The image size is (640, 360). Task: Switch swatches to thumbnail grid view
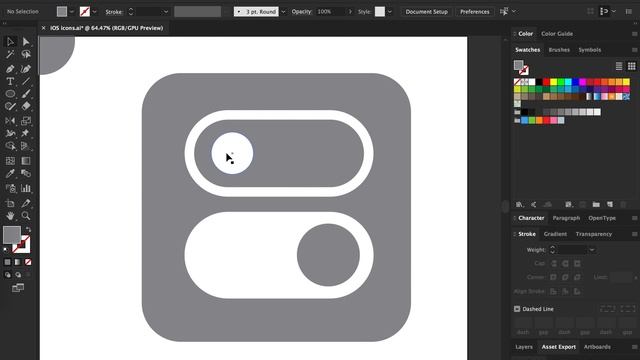click(x=631, y=66)
